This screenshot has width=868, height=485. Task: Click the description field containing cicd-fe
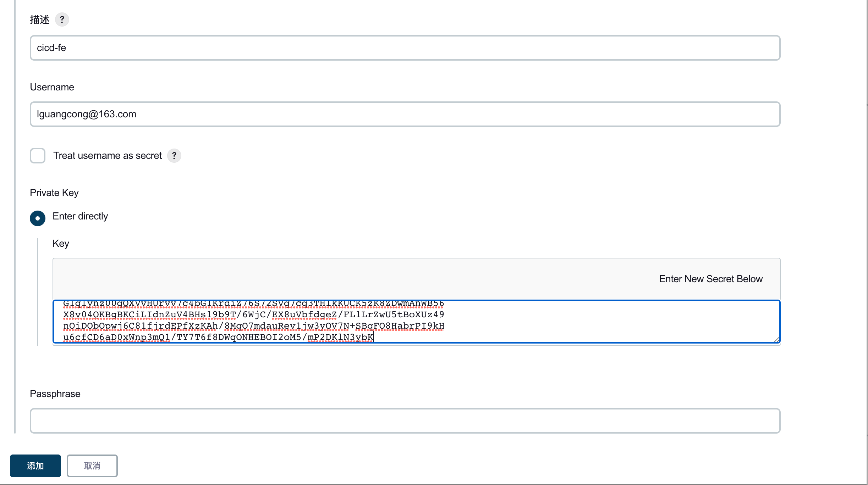pos(405,48)
